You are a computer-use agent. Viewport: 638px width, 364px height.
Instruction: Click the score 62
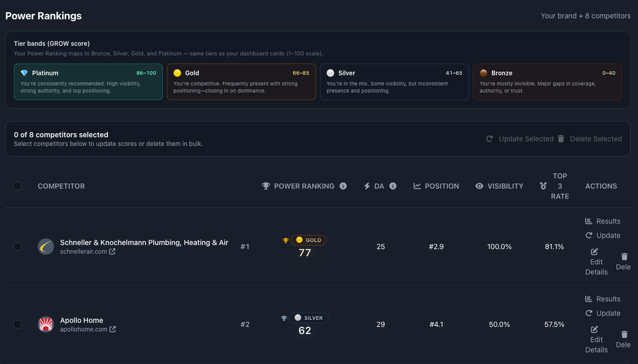pos(305,331)
